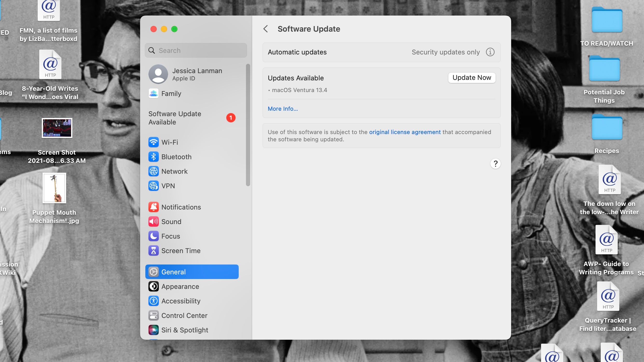Open Wi-Fi settings label

[170, 142]
